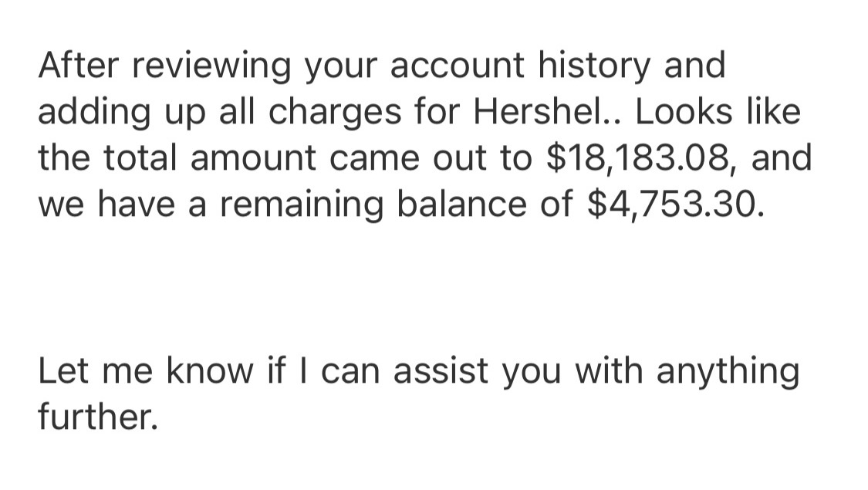Click the words 'Let me know'
This screenshot has height=490, width=868.
tap(146, 370)
